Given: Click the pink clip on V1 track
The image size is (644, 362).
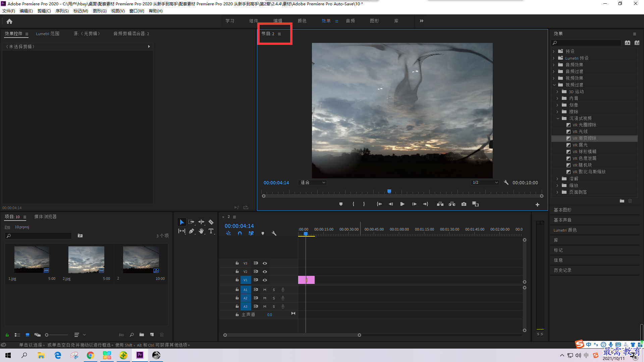Looking at the screenshot, I should tap(306, 280).
